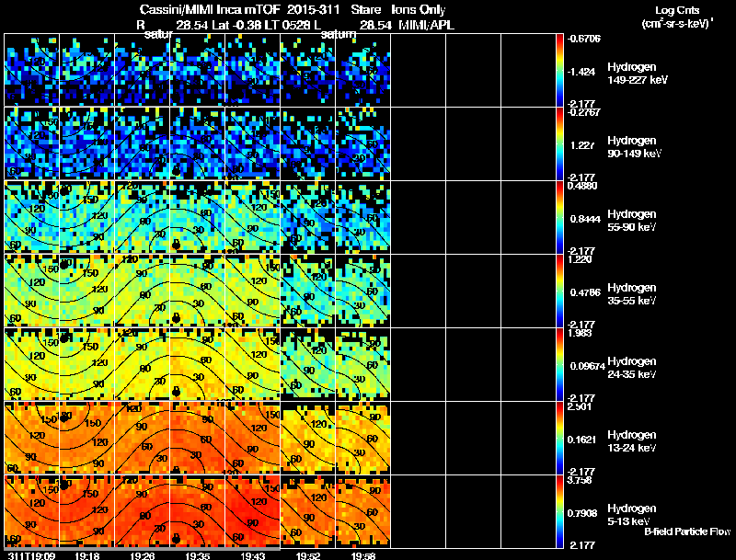Click the '0.1621' colorbar midpoint value
Image resolution: width=736 pixels, height=560 pixels.
[x=583, y=440]
